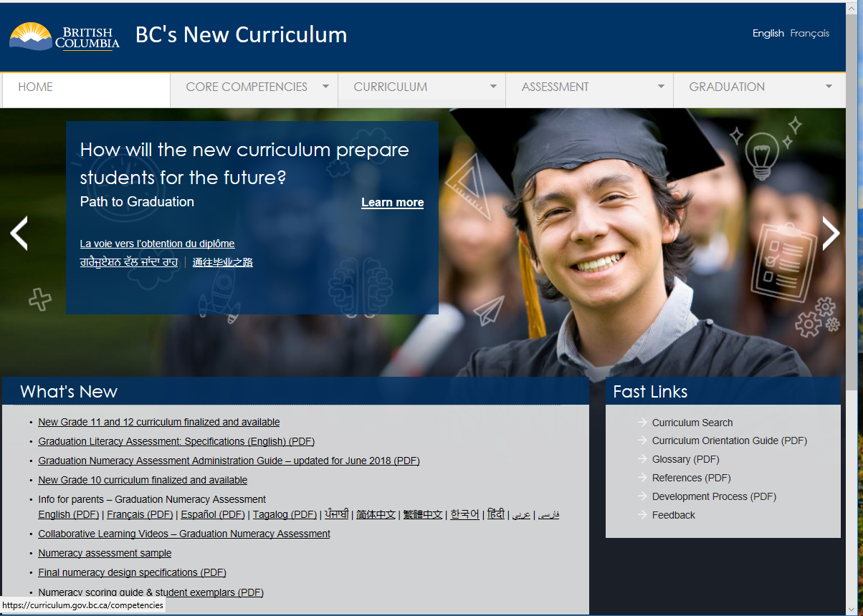Switch language to Français

click(x=810, y=33)
